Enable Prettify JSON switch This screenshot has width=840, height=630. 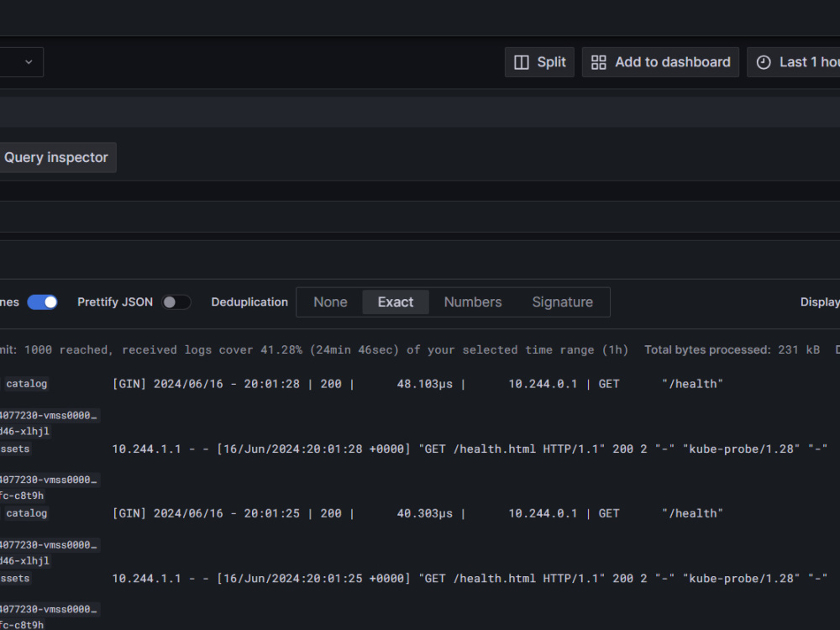click(x=176, y=302)
